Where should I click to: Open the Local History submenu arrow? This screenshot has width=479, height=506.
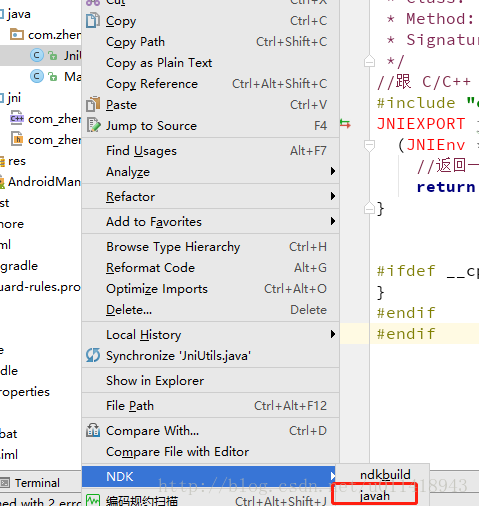(332, 334)
